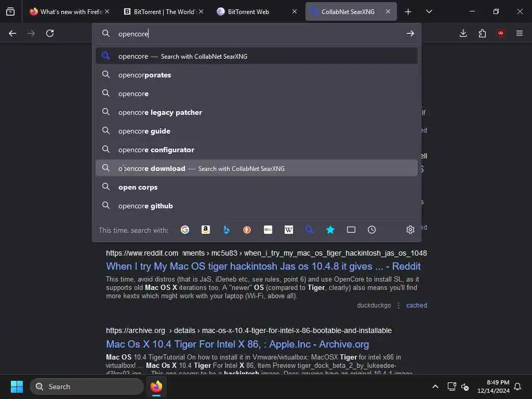Choose the open corps suggestion

(x=257, y=187)
